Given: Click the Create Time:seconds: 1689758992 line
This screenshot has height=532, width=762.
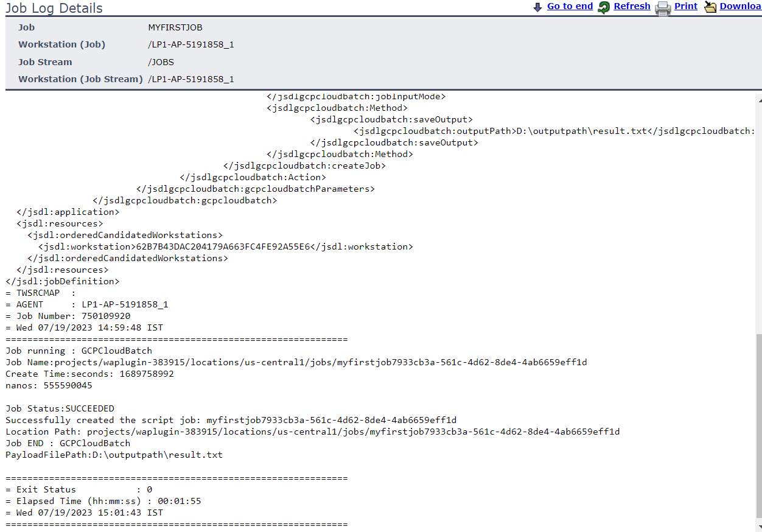Looking at the screenshot, I should (89, 374).
